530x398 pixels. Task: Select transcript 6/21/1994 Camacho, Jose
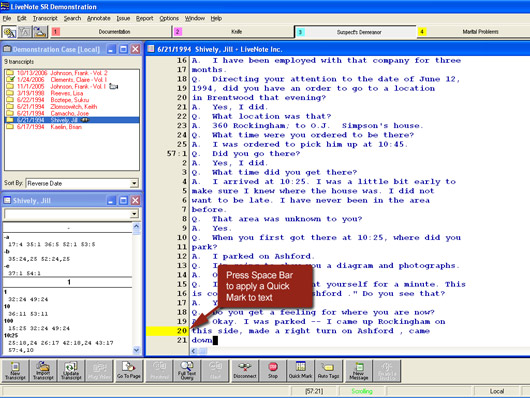tap(72, 113)
